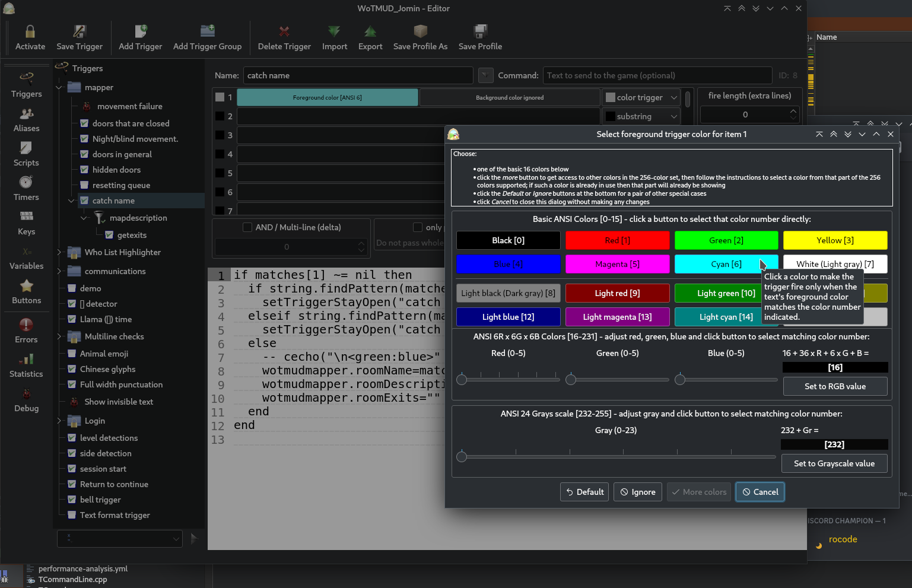Select the 'resetting queue' trigger item

[x=121, y=185]
